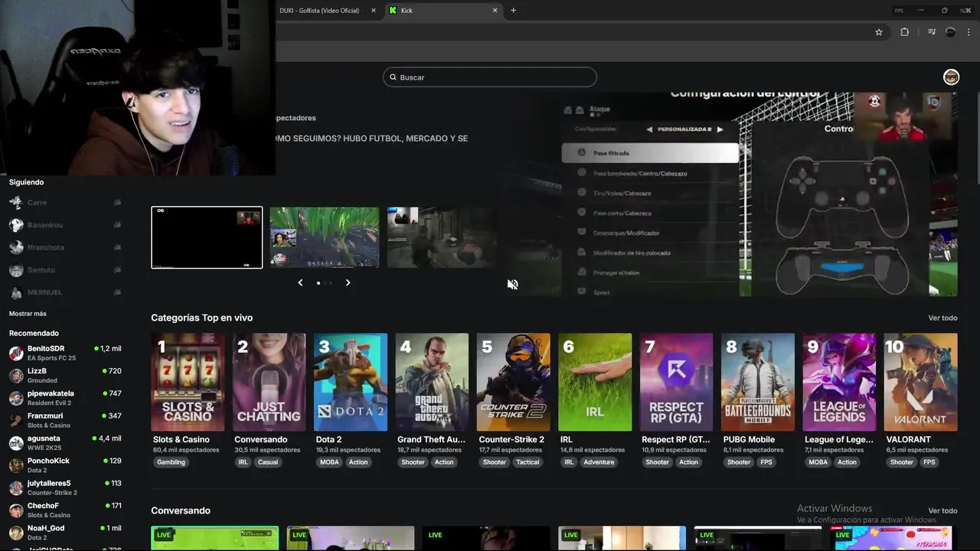Image resolution: width=980 pixels, height=551 pixels.
Task: Open Just Chatting category card
Action: pos(269,382)
